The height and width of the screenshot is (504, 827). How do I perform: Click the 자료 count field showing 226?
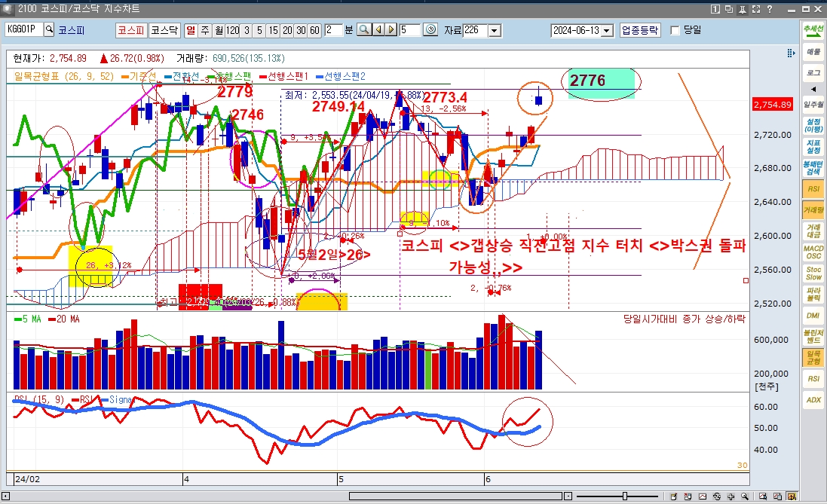click(475, 31)
